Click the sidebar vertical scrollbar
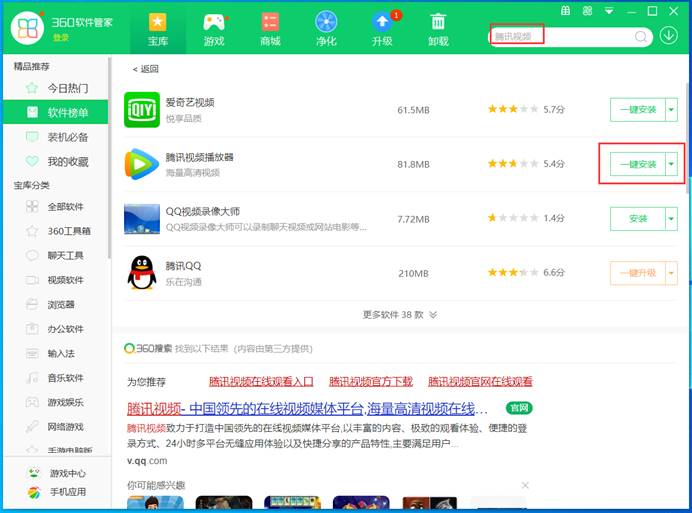 point(109,159)
